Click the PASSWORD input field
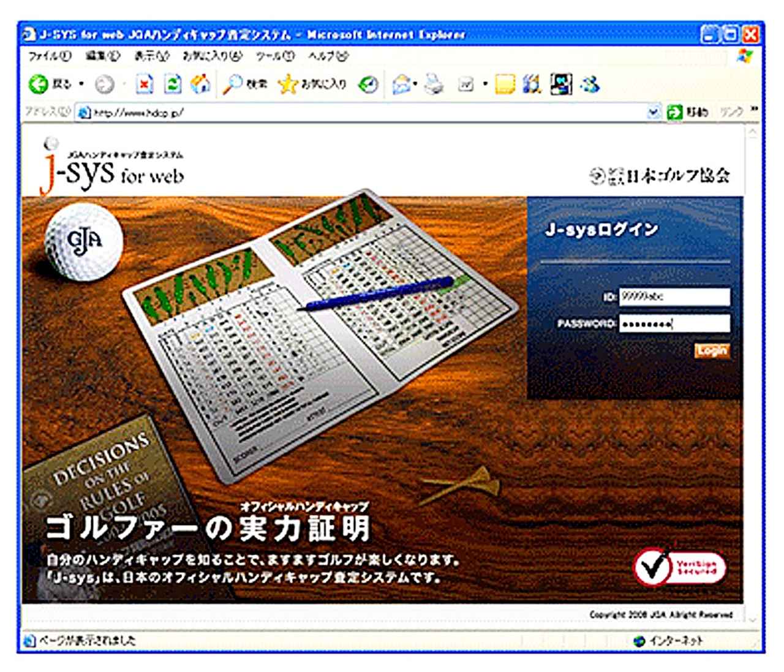Viewport: 784px width, 672px height. coord(674,323)
